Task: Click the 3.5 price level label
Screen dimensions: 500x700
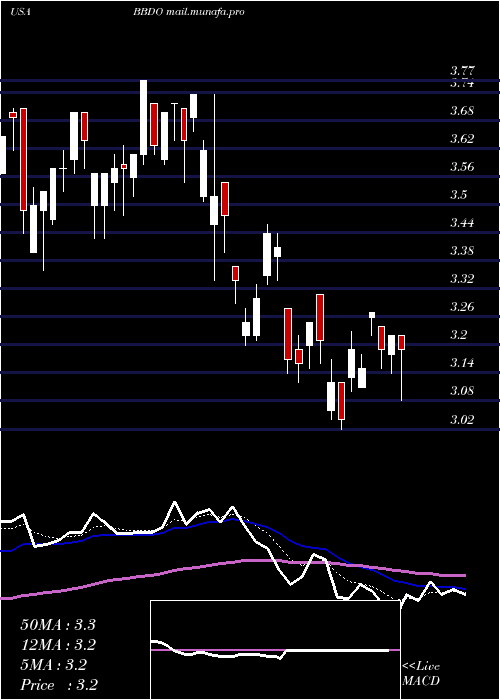Action: click(458, 195)
